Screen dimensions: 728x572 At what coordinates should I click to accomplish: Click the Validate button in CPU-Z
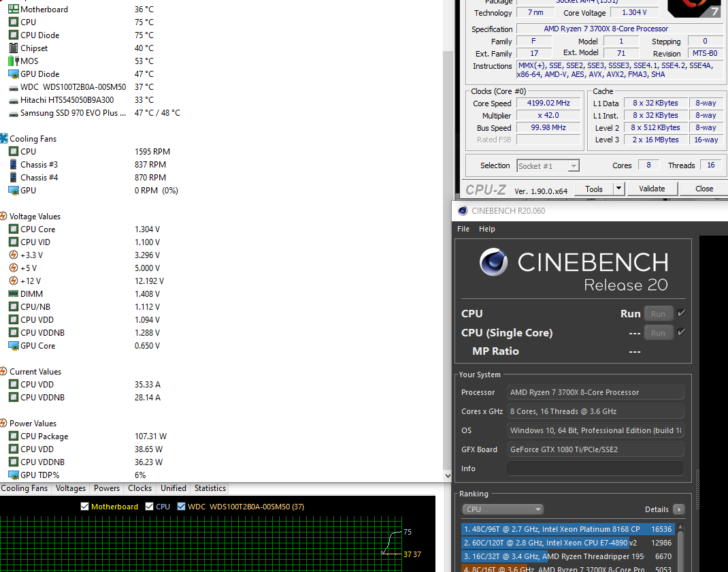(652, 189)
